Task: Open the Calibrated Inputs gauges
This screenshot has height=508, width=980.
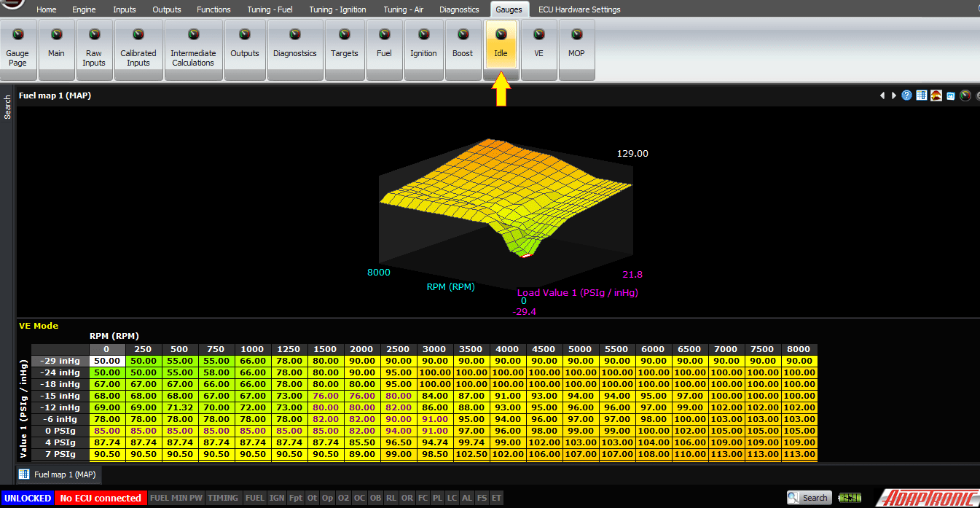Action: [x=138, y=50]
